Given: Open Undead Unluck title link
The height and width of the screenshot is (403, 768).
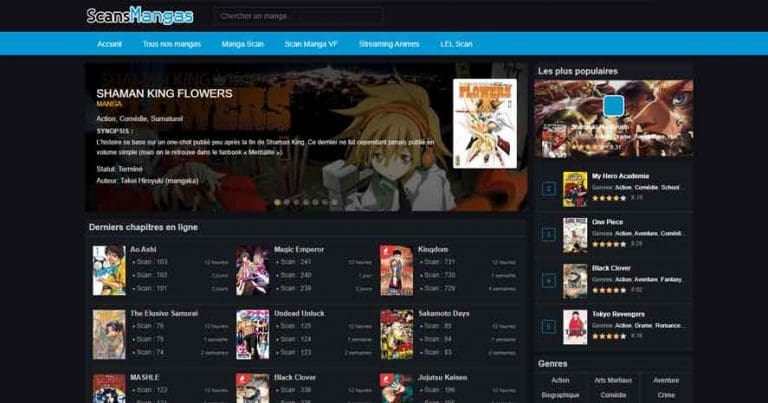Looking at the screenshot, I should click(299, 313).
